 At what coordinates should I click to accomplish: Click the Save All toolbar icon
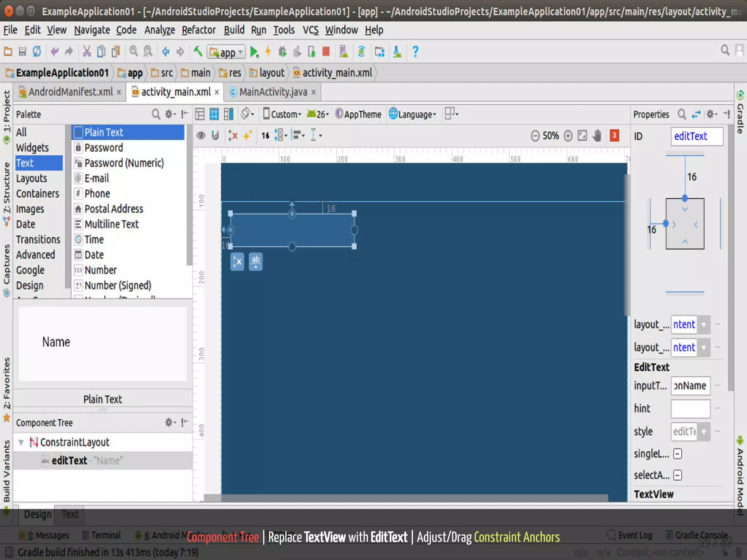(x=23, y=52)
